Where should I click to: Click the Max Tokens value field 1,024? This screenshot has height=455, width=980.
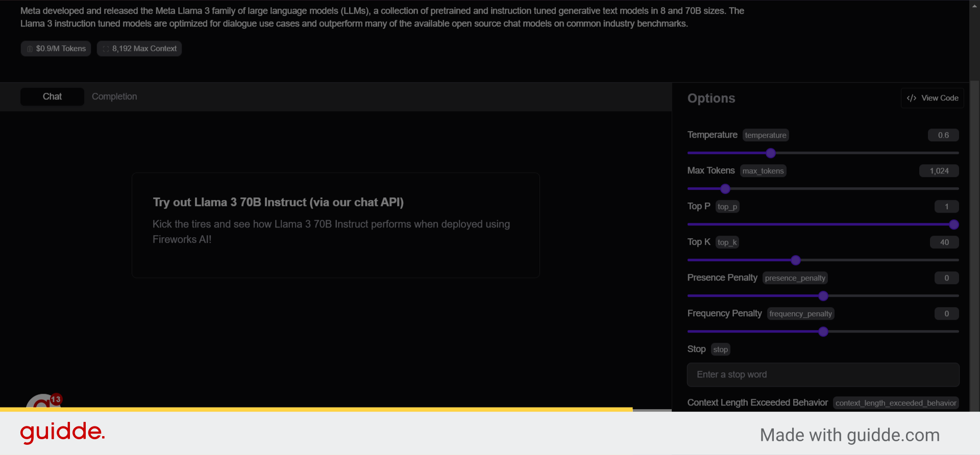tap(939, 171)
